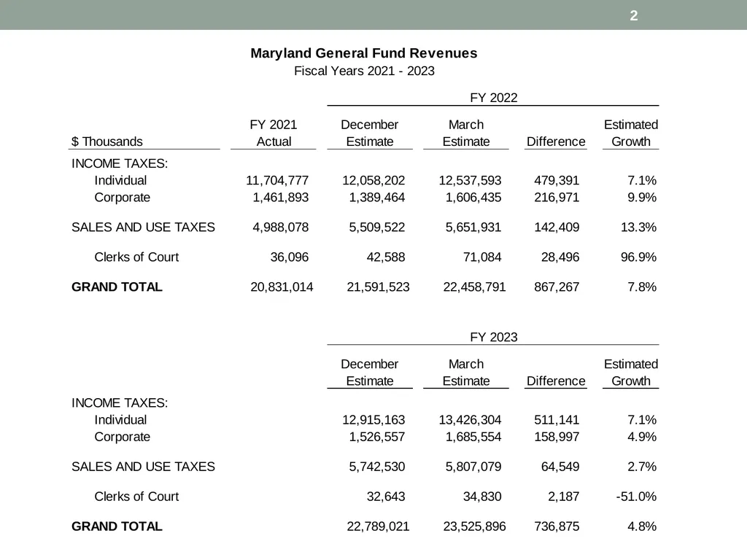Click the 'FY 2021 Actual' column header
This screenshot has height=560, width=747.
(274, 133)
